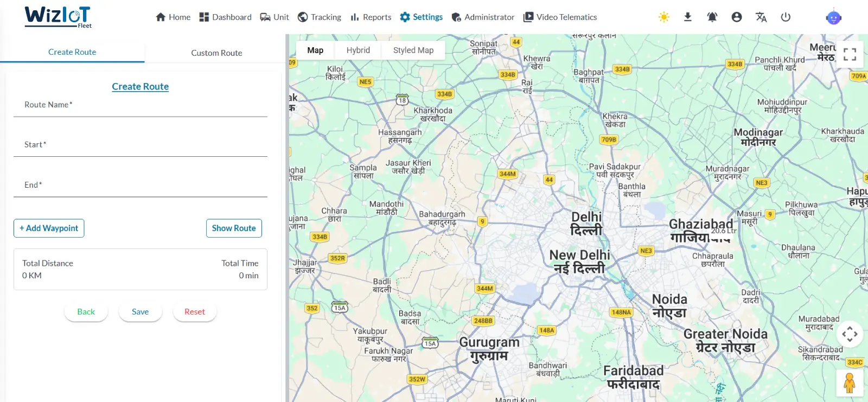868x402 pixels.
Task: Open the user profile account icon
Action: click(x=736, y=17)
